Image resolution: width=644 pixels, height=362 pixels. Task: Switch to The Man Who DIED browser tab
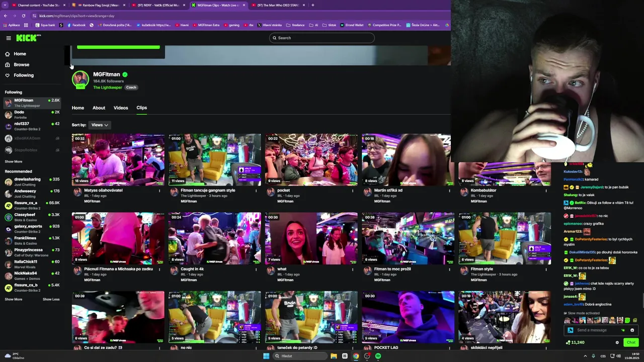(x=278, y=5)
